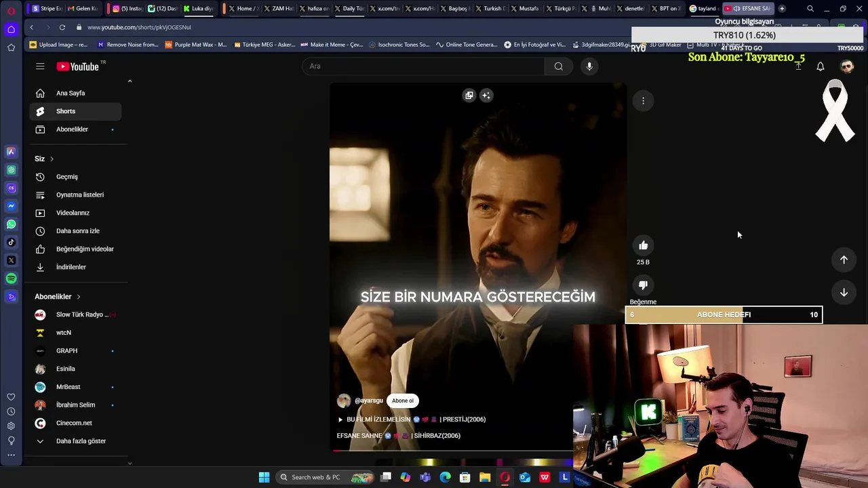
Task: Open Spotify in the Opera sidebar
Action: click(11, 279)
